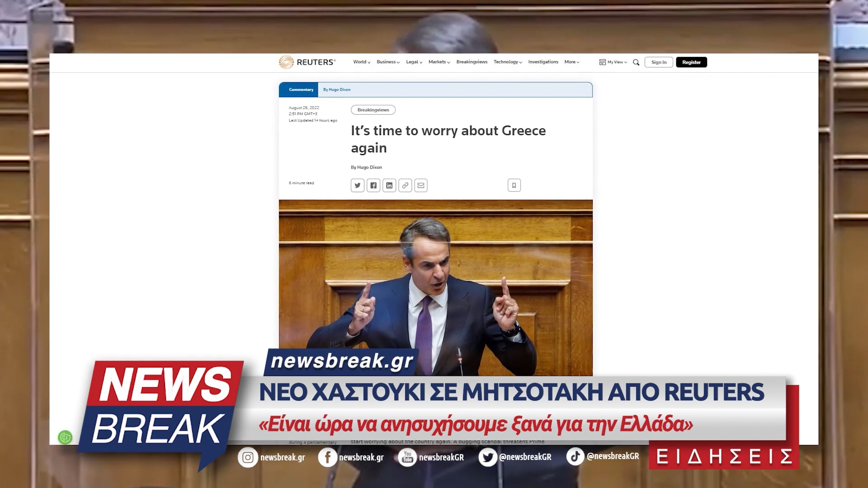Image resolution: width=868 pixels, height=488 pixels.
Task: Click the Last Updated 14 hours ago text
Action: (x=313, y=121)
